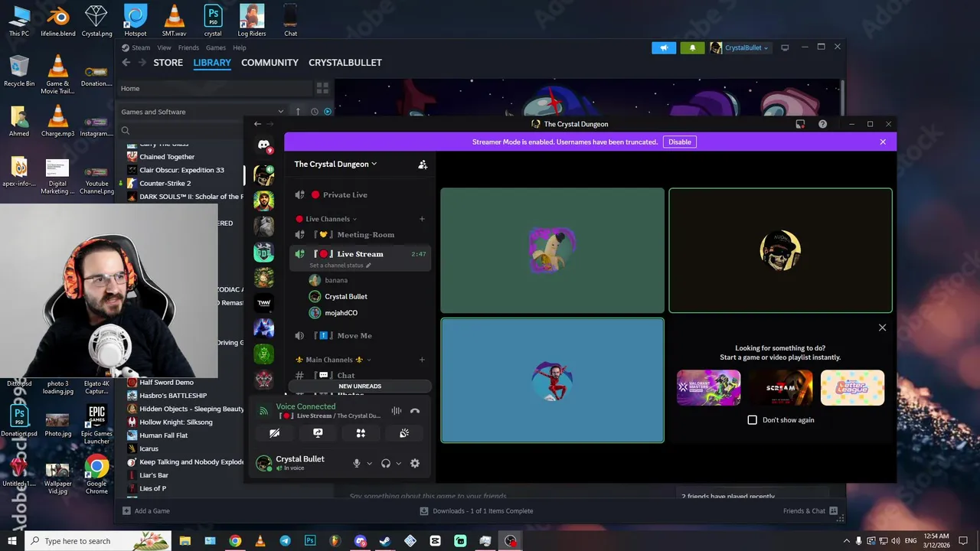Image resolution: width=980 pixels, height=551 pixels.
Task: Switch Steam library to grid view icon
Action: click(322, 88)
